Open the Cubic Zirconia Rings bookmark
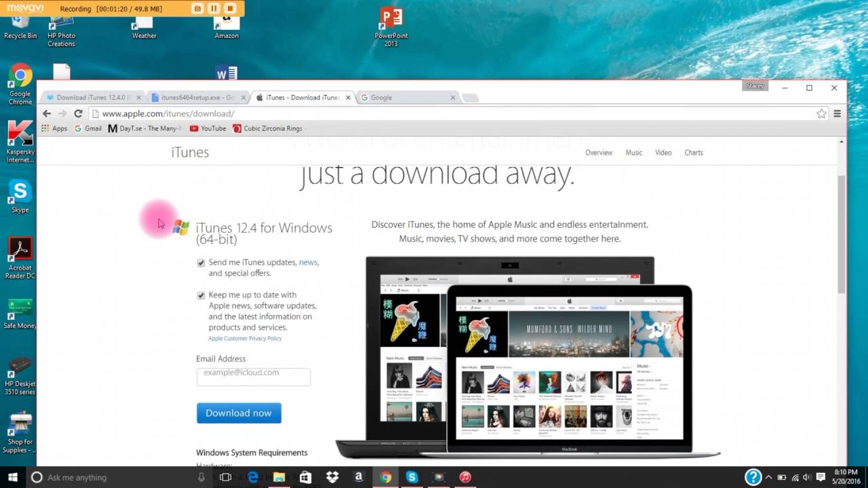This screenshot has width=868, height=488. click(268, 128)
